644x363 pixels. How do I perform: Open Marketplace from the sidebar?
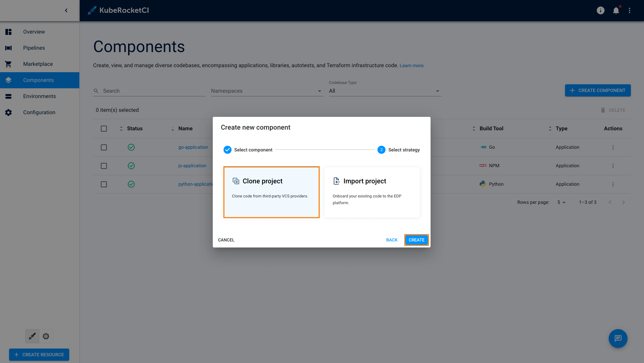click(38, 64)
